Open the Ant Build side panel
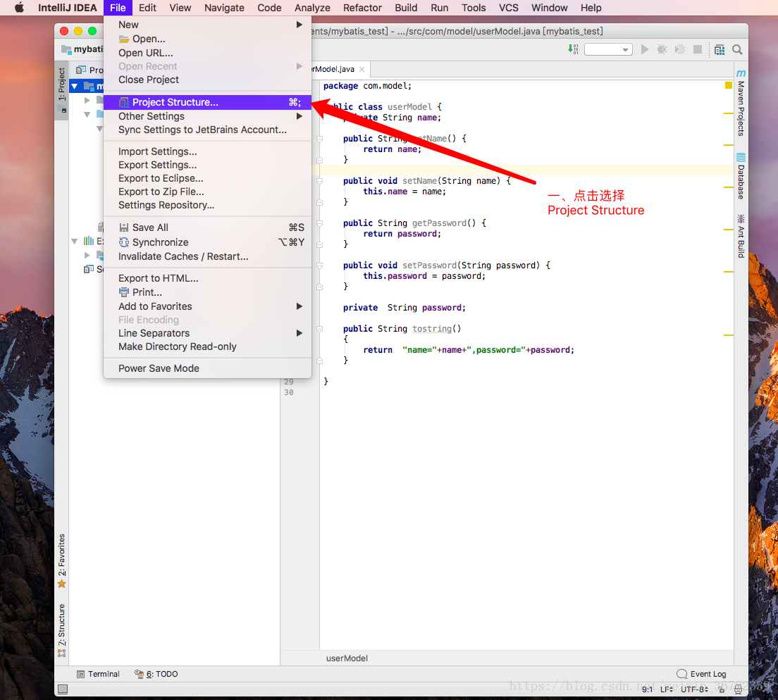This screenshot has height=700, width=778. point(741,236)
